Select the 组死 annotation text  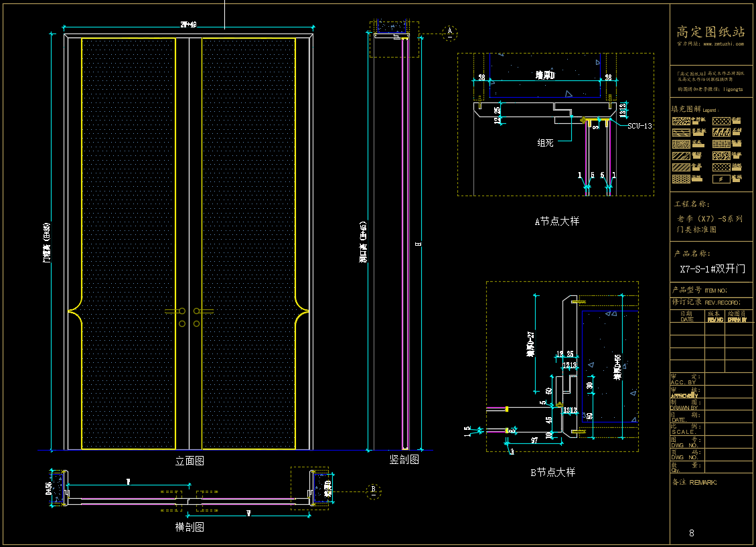[x=546, y=142]
